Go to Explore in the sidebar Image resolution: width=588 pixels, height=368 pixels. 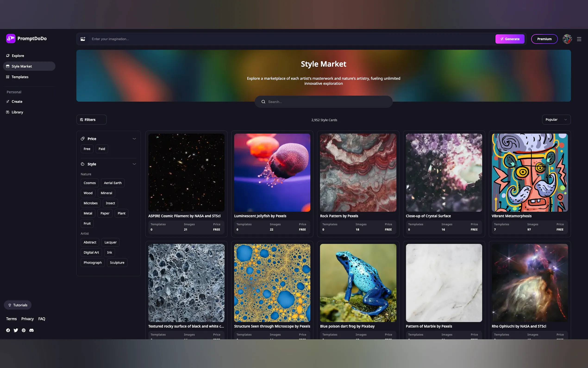(x=18, y=56)
